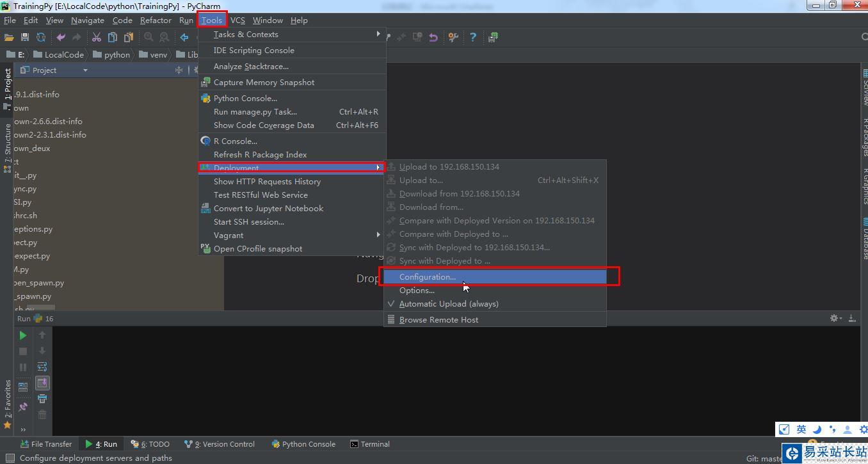
Task: Click the IME settings gear icon
Action: (863, 429)
